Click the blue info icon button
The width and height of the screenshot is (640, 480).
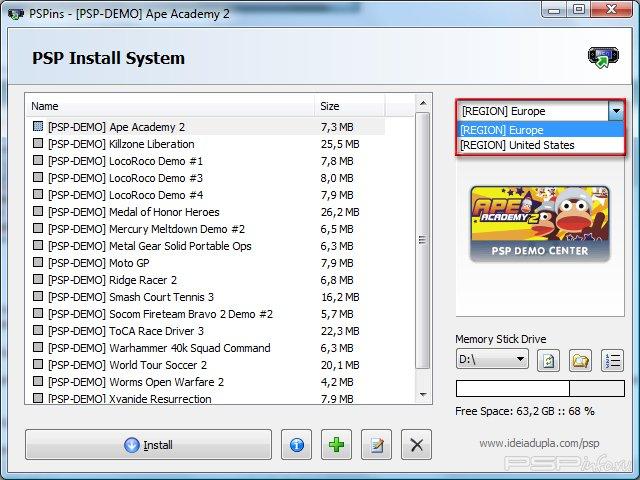point(296,445)
